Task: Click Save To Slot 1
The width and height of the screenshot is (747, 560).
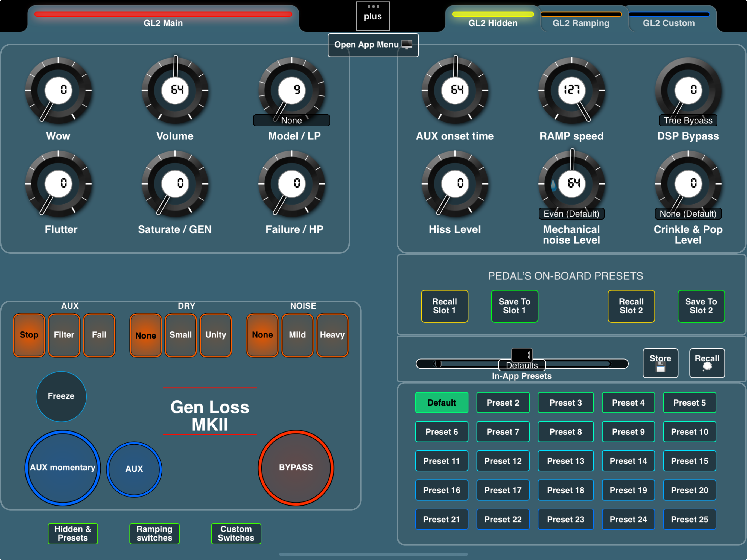Action: tap(514, 306)
